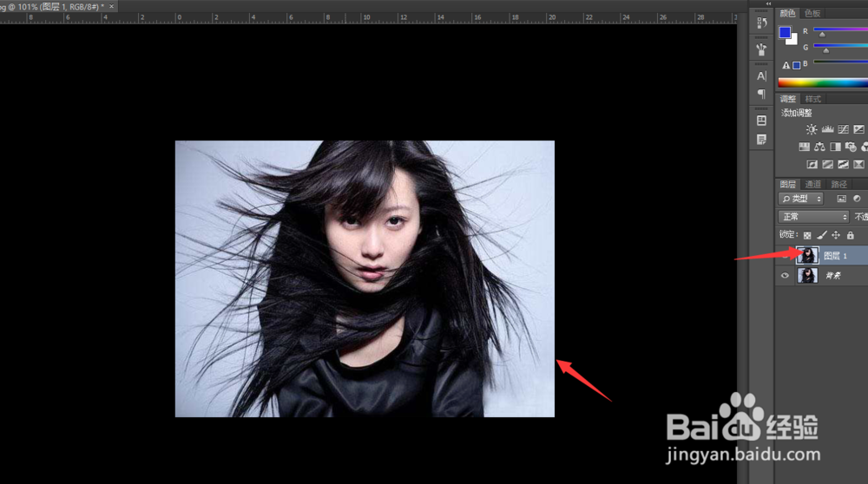Add a Levels adjustment
Screen dimensions: 868x484
(x=827, y=129)
